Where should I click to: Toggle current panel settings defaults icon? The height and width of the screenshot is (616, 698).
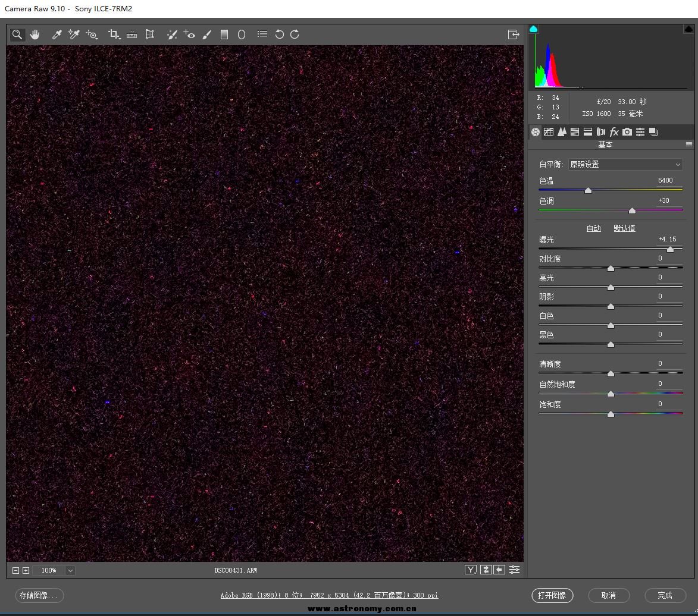(515, 570)
